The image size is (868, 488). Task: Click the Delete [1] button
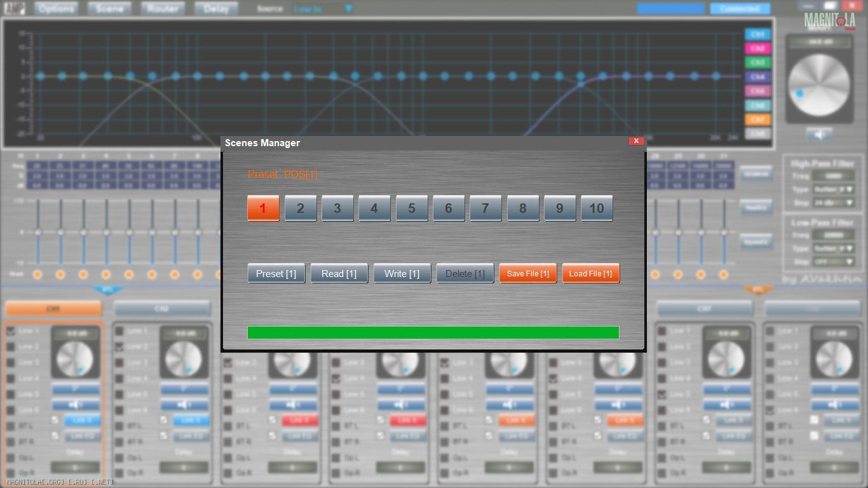coord(465,273)
